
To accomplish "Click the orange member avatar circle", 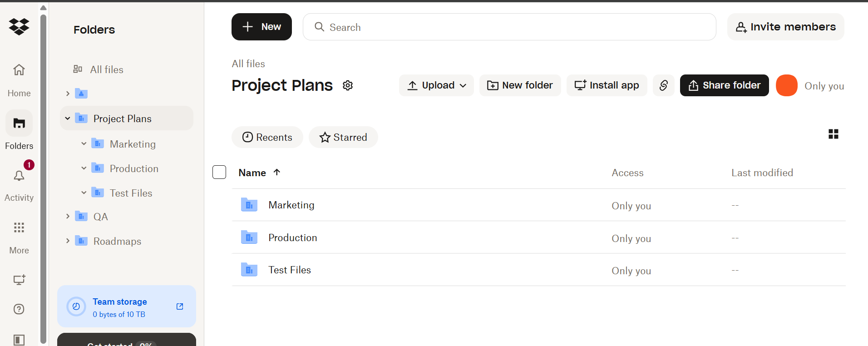I will pyautogui.click(x=786, y=85).
